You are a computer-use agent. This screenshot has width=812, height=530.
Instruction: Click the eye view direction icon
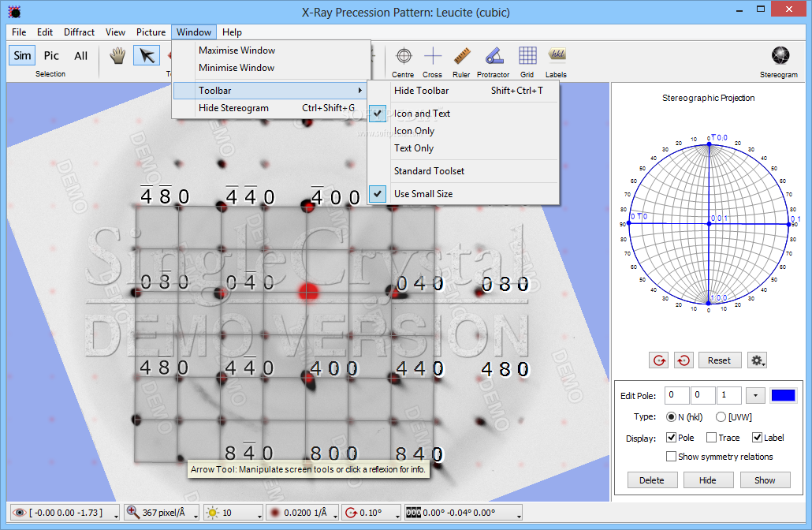pyautogui.click(x=19, y=513)
